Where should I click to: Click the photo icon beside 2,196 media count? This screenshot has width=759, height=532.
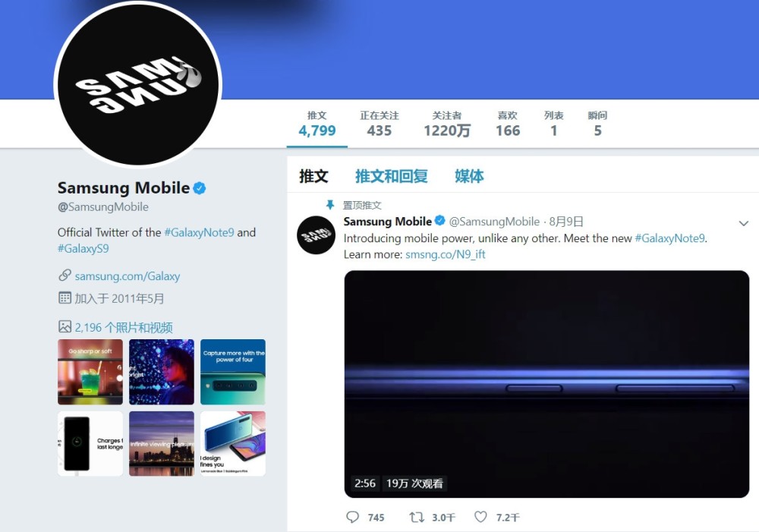pyautogui.click(x=65, y=327)
